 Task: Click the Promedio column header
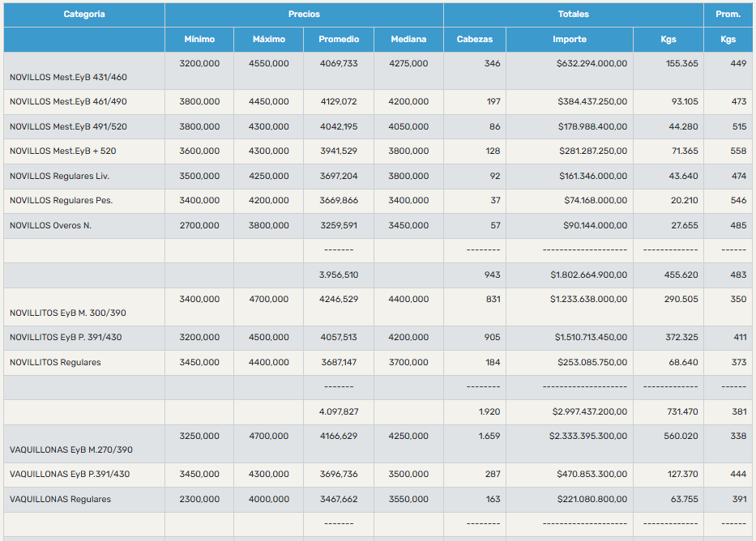pos(339,40)
